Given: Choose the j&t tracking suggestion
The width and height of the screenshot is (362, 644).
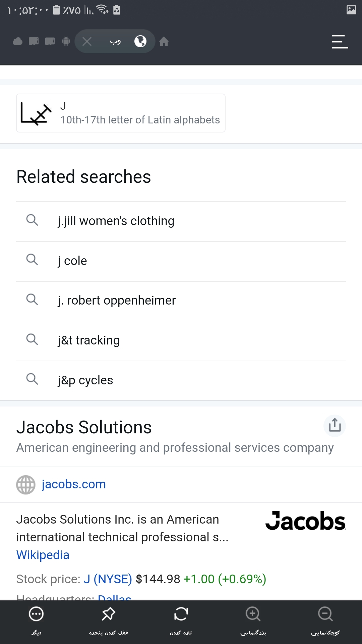Looking at the screenshot, I should point(89,340).
